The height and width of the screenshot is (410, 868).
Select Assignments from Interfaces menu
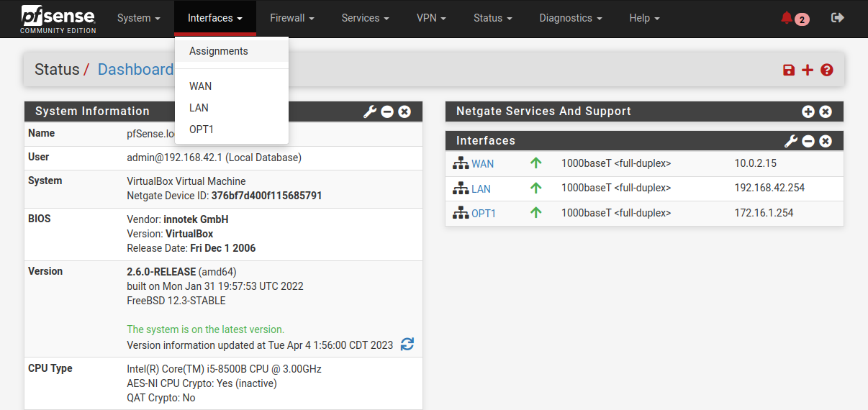(x=232, y=51)
